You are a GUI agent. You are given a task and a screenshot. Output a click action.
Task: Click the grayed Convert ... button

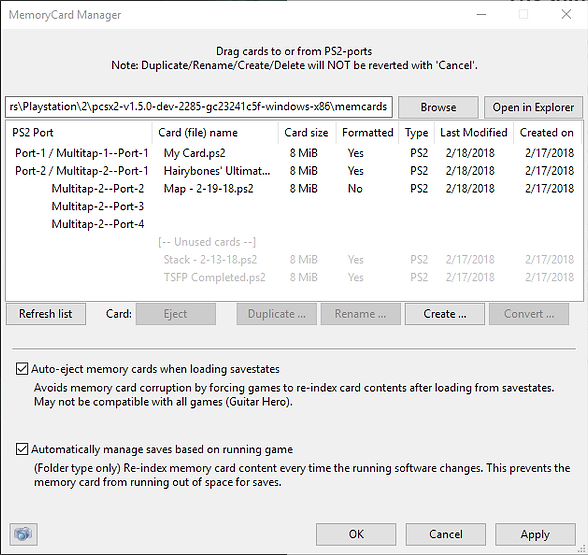(529, 314)
